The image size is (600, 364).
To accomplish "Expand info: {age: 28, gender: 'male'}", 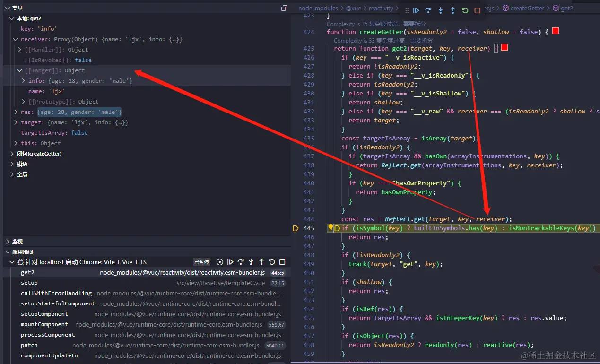I will [x=24, y=81].
